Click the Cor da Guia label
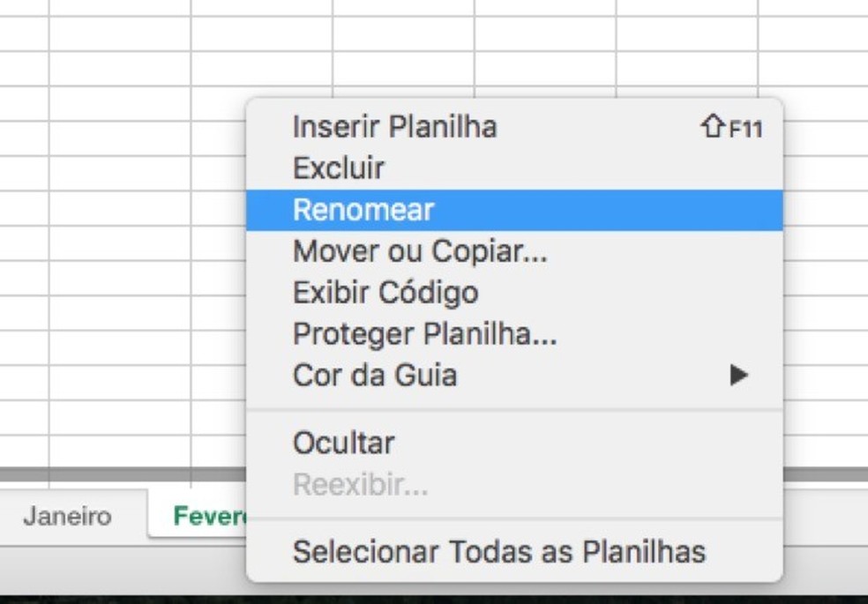 [x=375, y=376]
